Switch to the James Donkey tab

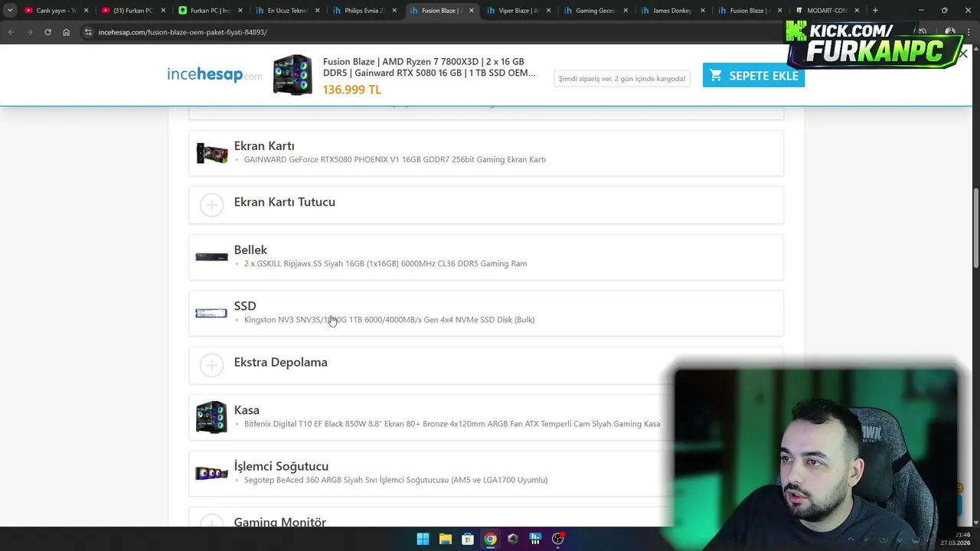672,11
